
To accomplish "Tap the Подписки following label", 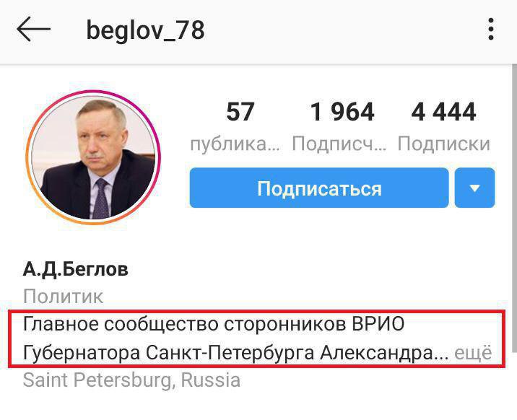I will pyautogui.click(x=444, y=144).
